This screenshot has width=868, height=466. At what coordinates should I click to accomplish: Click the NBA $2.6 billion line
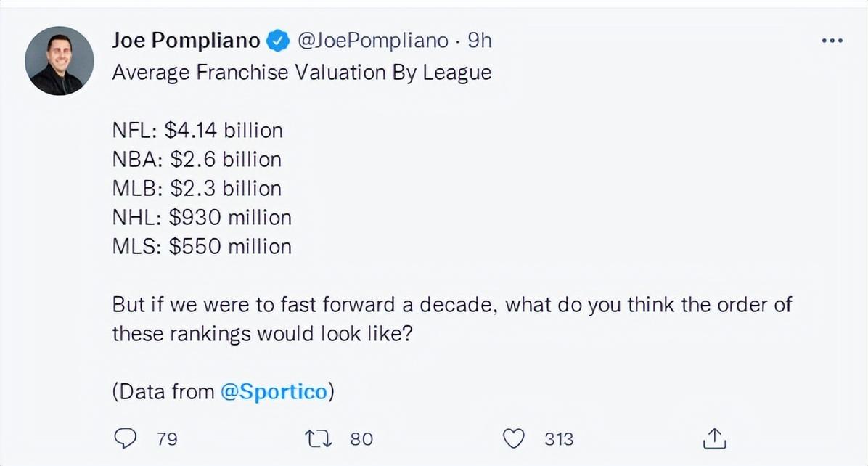197,160
